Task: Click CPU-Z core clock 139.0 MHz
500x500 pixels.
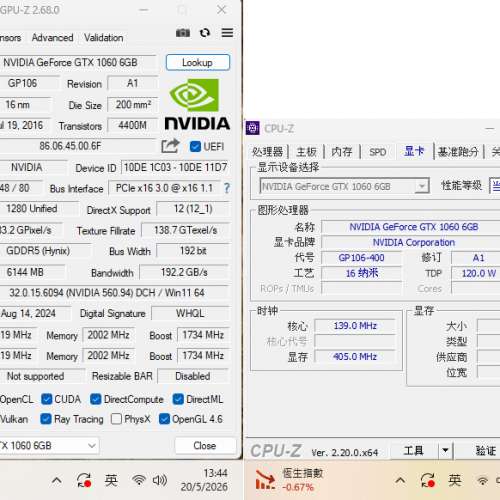Action: pos(355,326)
